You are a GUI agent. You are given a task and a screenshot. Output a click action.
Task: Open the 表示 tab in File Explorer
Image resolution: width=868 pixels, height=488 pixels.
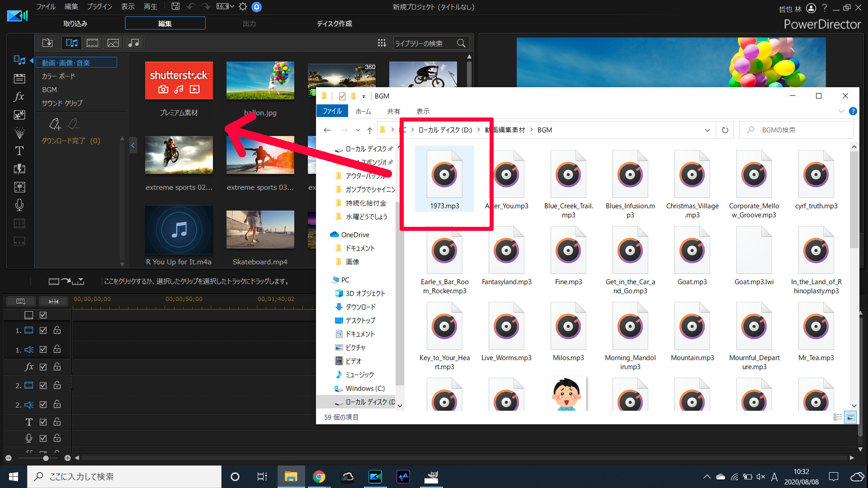[x=423, y=111]
